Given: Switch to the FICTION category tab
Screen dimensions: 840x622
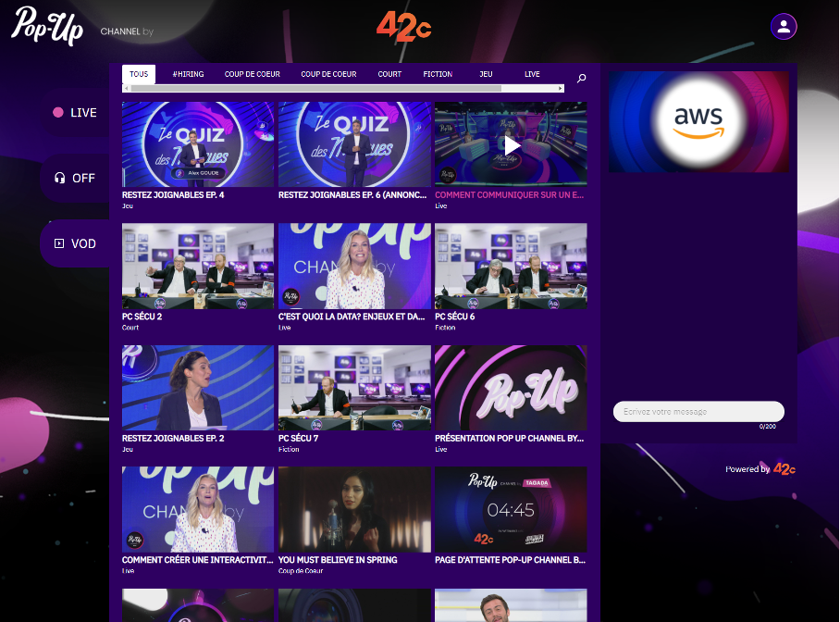Looking at the screenshot, I should 437,74.
